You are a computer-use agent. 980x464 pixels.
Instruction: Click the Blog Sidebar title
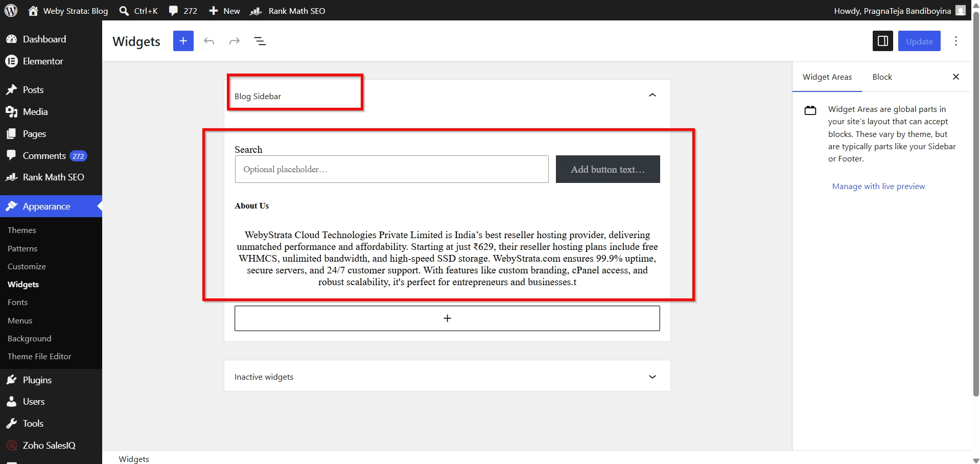click(258, 97)
